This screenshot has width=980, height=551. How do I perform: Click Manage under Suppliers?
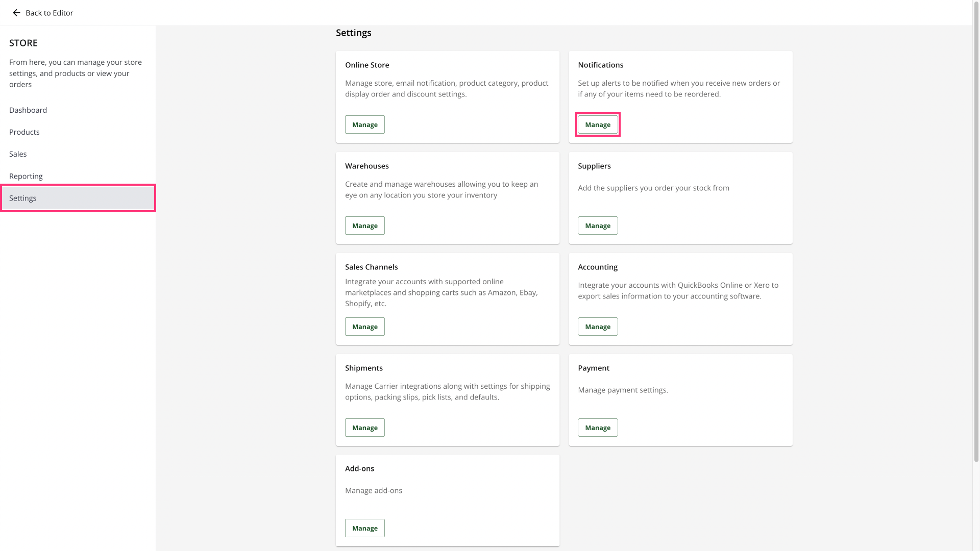[x=597, y=226]
